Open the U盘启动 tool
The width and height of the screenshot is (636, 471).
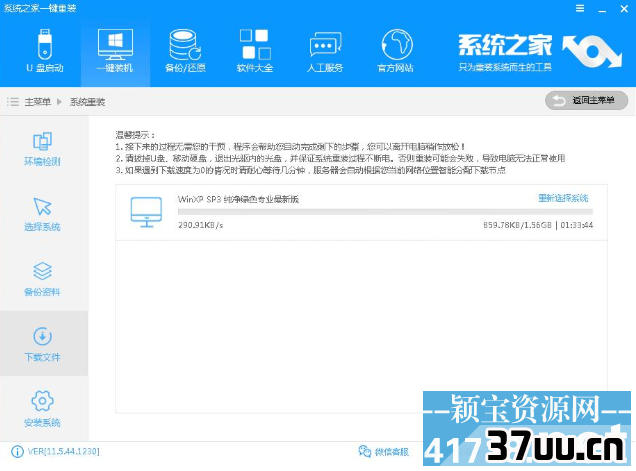[45, 51]
